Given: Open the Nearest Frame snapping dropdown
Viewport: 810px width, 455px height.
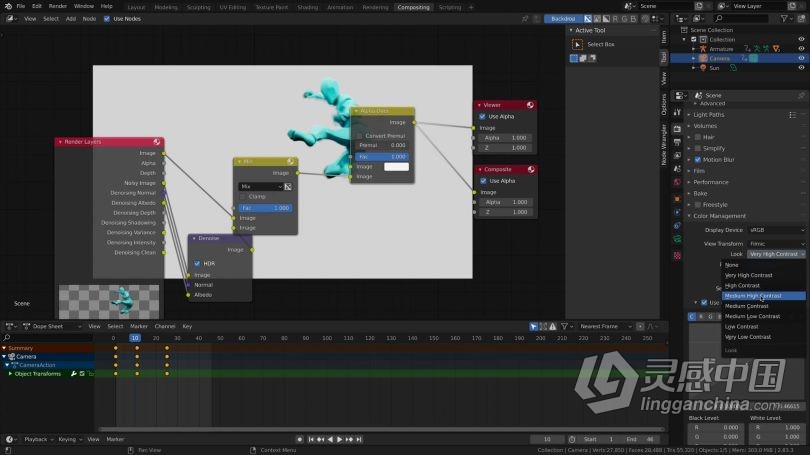Looking at the screenshot, I should pyautogui.click(x=604, y=326).
